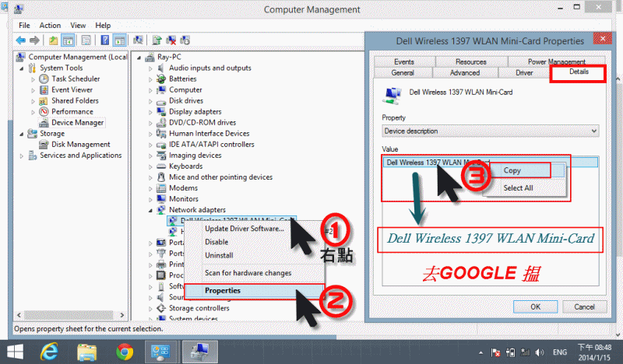Show hidden tray icons arrow

[x=480, y=352]
